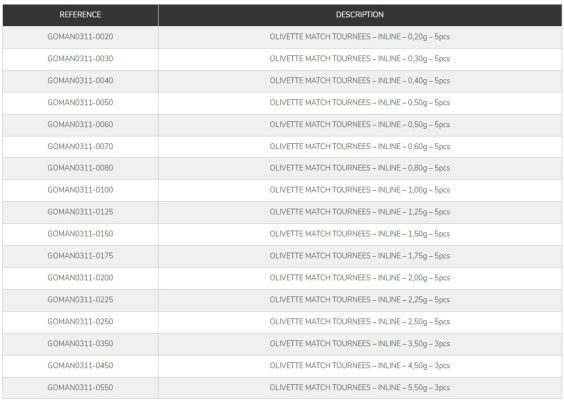Select reference GOMAN0311-0020
Viewport: 564px width, 400px height.
(x=80, y=37)
